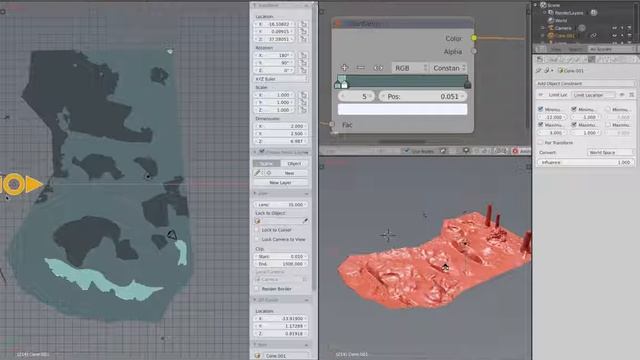640x360 pixels.
Task: Open the Add Object Constraint dropdown
Action: point(585,83)
